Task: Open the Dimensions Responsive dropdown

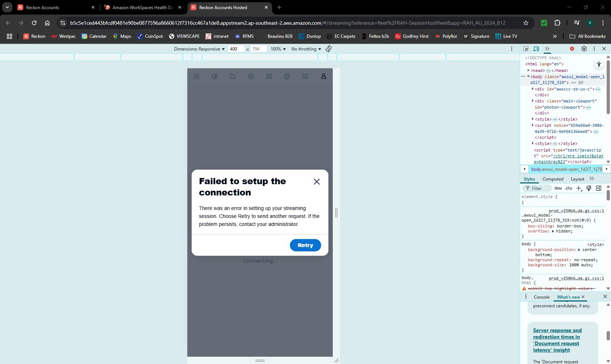Action: pos(199,49)
